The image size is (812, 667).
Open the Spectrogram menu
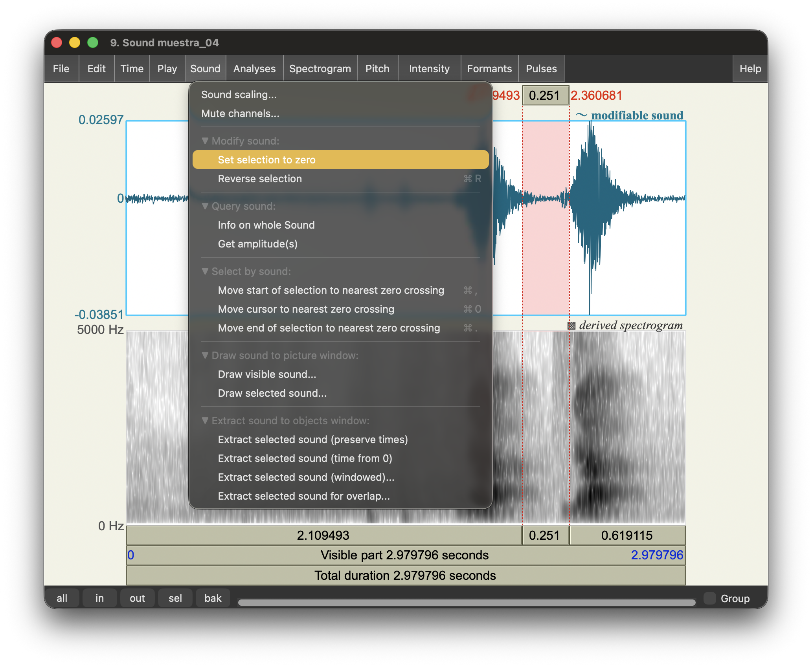point(320,69)
